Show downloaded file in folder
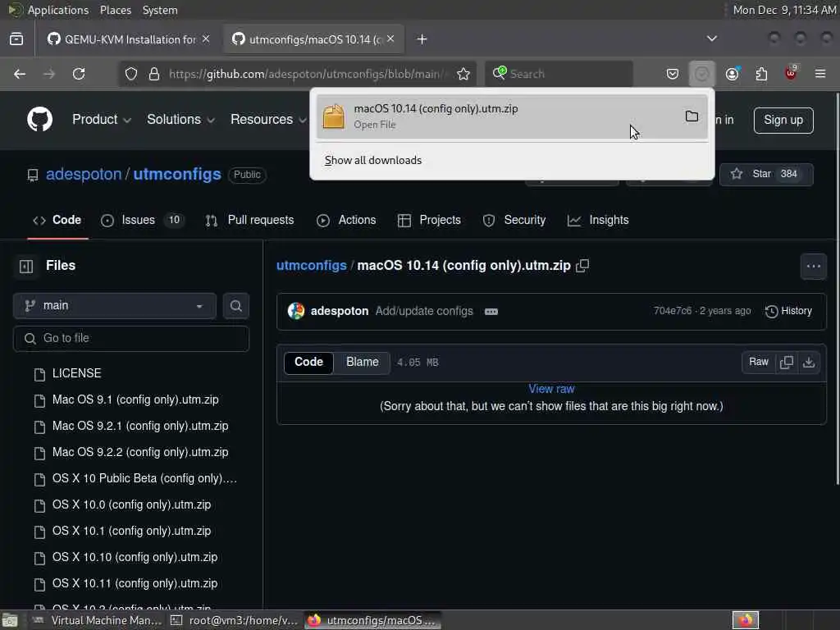The height and width of the screenshot is (630, 840). tap(692, 116)
